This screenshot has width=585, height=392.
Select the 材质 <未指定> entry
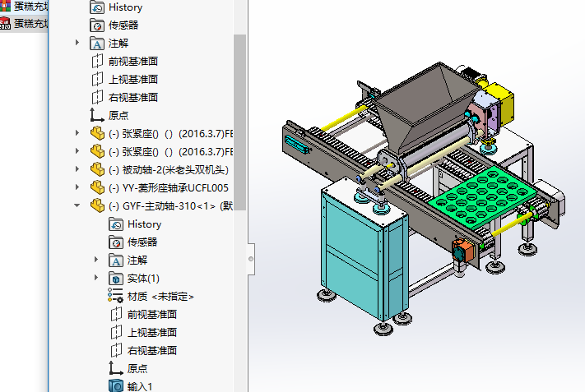(160, 297)
